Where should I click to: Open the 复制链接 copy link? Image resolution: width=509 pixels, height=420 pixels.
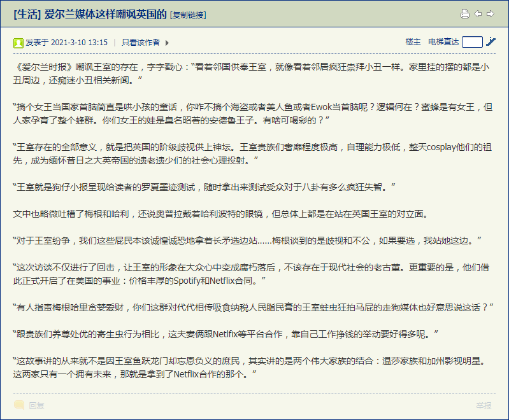pos(188,15)
